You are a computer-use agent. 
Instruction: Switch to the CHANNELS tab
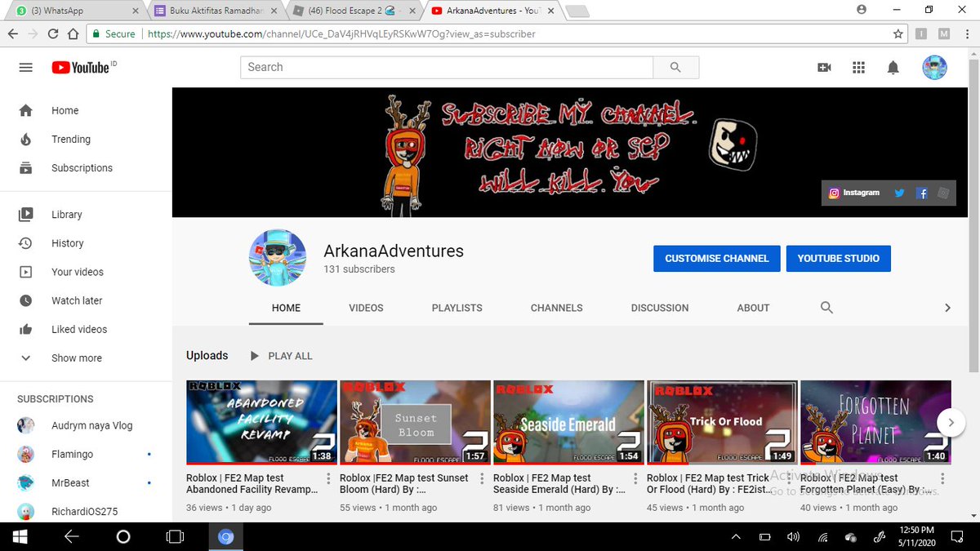click(x=557, y=308)
